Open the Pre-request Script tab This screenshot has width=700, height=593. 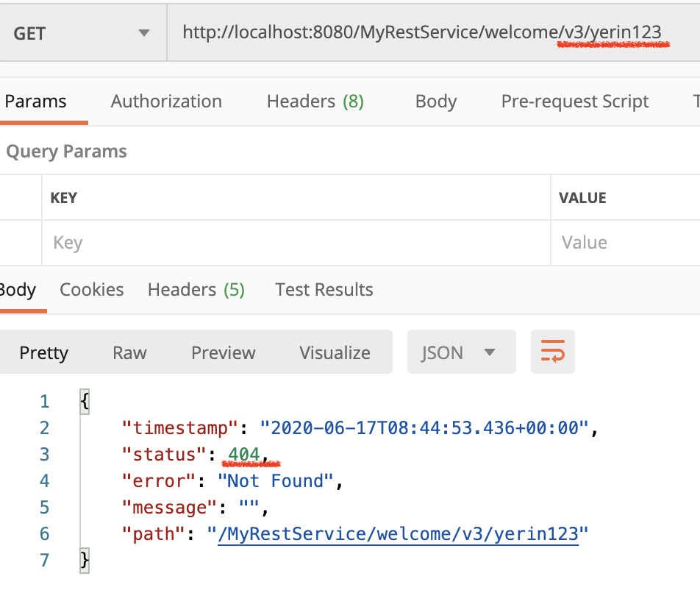point(575,102)
